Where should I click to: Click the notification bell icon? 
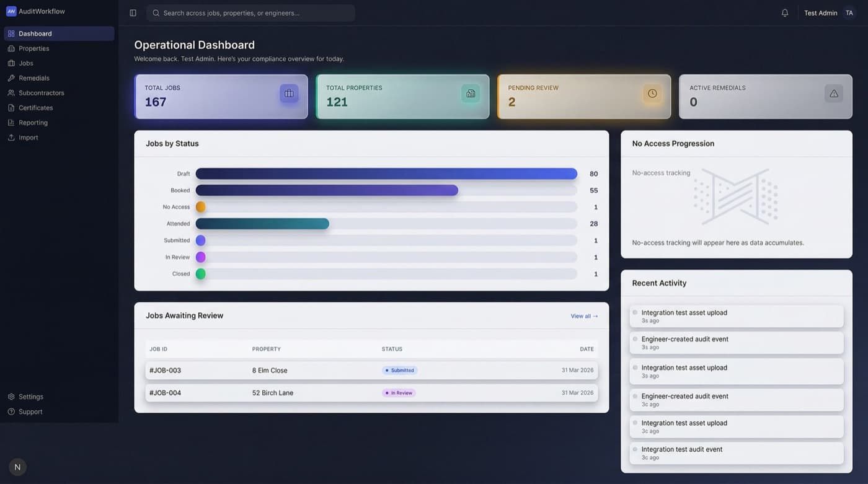tap(784, 12)
